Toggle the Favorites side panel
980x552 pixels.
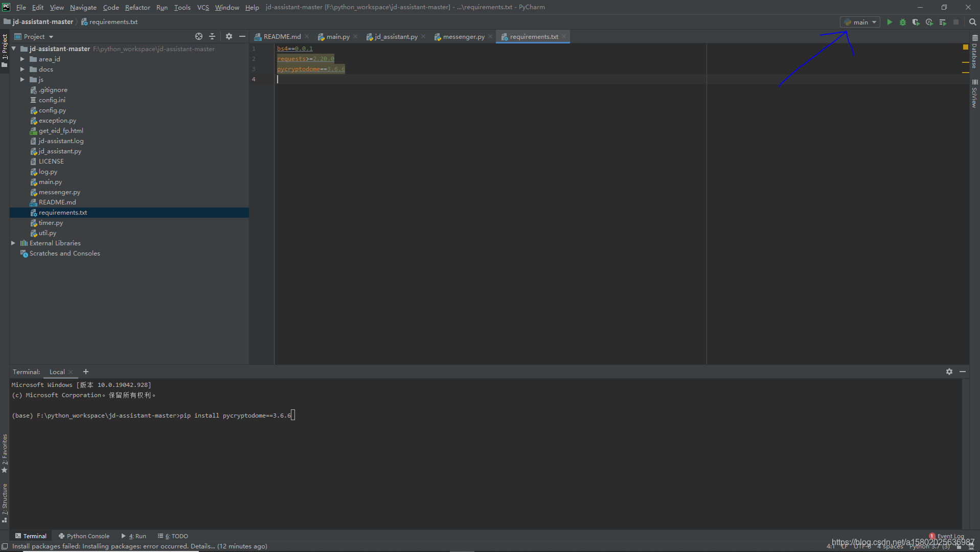tap(5, 453)
